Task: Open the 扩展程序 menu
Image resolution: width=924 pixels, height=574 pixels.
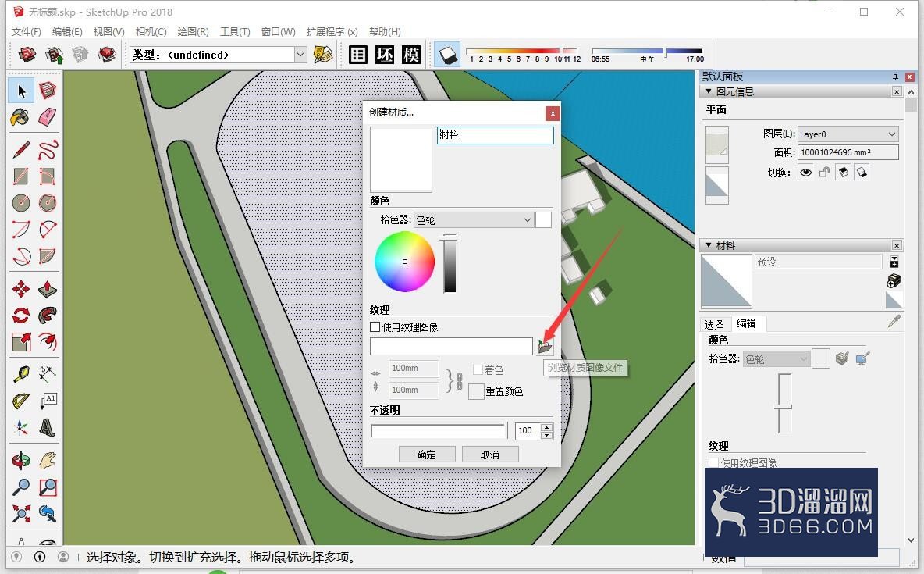Action: point(332,31)
